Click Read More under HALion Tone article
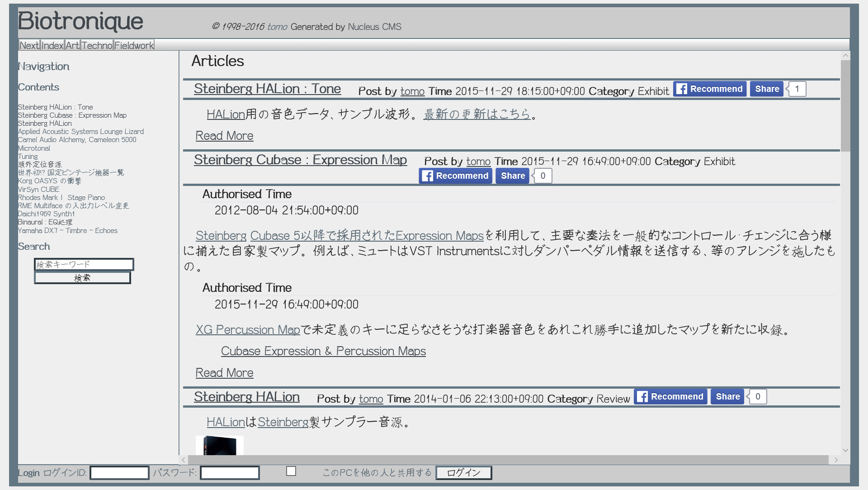This screenshot has width=868, height=490. point(224,136)
